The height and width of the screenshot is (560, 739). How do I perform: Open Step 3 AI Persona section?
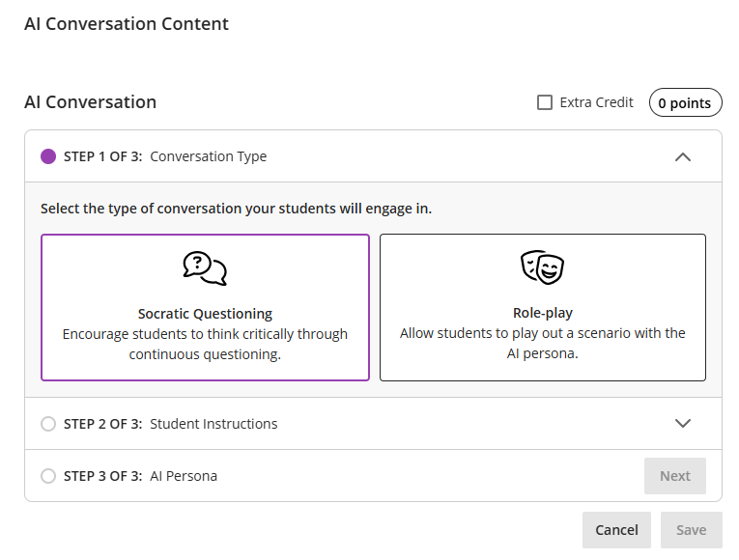pos(184,476)
